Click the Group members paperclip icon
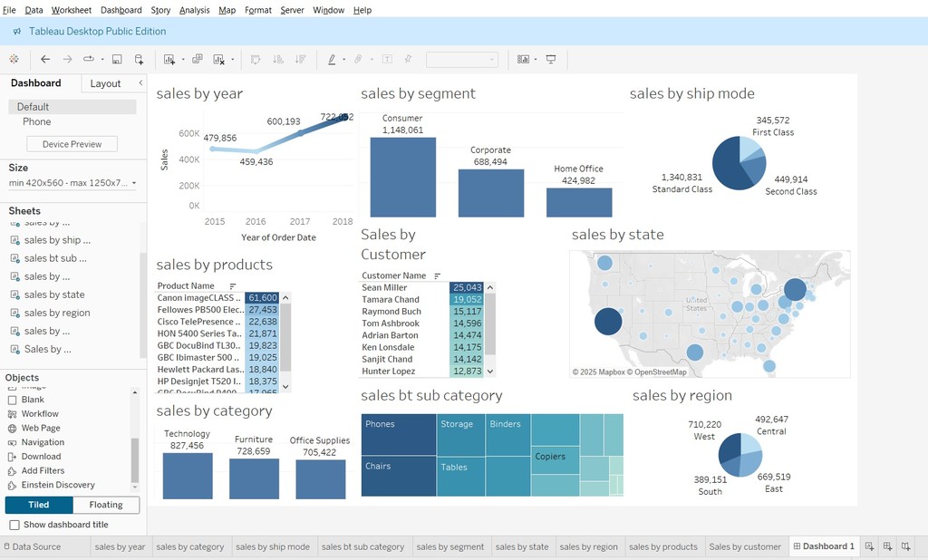This screenshot has width=928, height=560. (358, 59)
